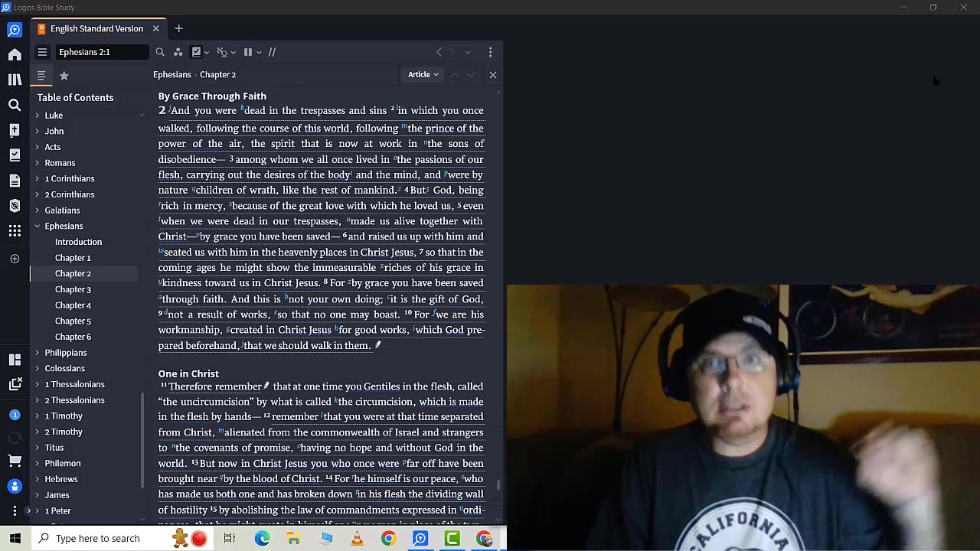Collapse the Ephesians book in contents
Viewport: 980px width, 551px height.
click(37, 226)
